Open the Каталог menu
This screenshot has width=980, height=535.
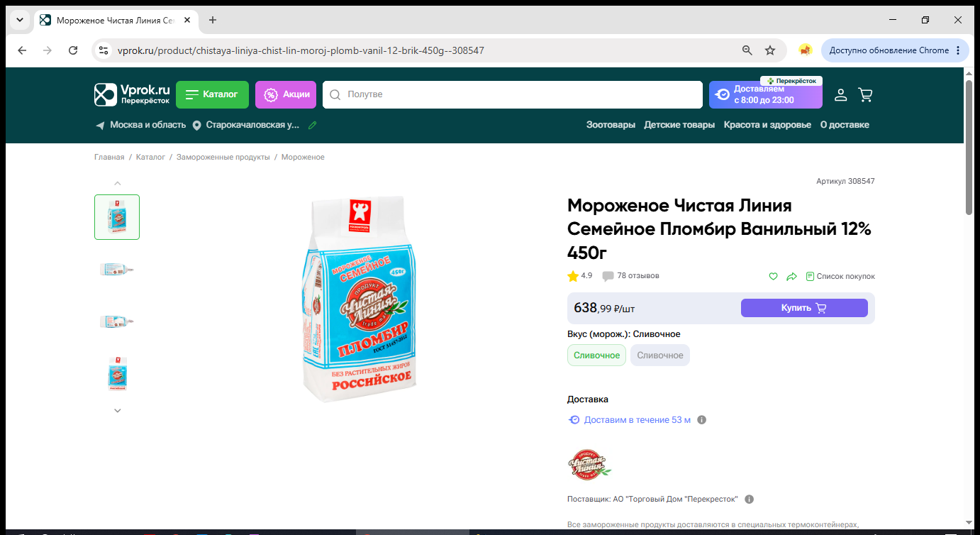(x=212, y=94)
